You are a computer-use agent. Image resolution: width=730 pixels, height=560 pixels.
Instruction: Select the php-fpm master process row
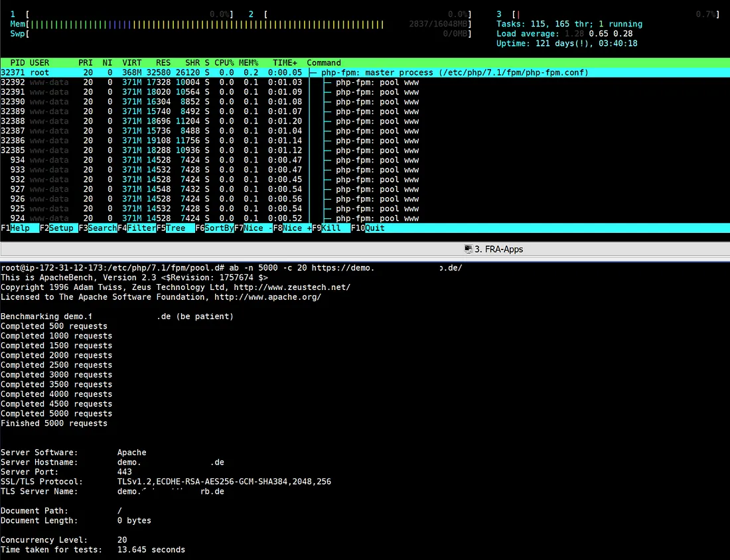click(365, 72)
